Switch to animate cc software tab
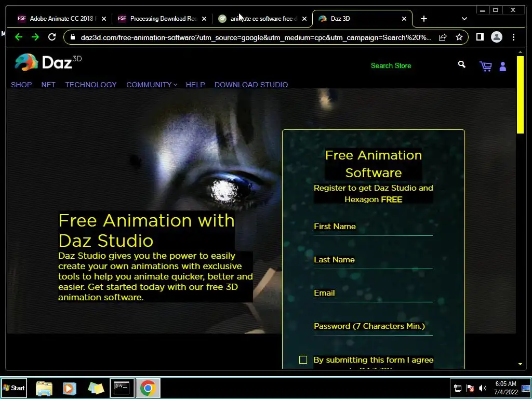Screen dimensions: 532x399 [259, 19]
